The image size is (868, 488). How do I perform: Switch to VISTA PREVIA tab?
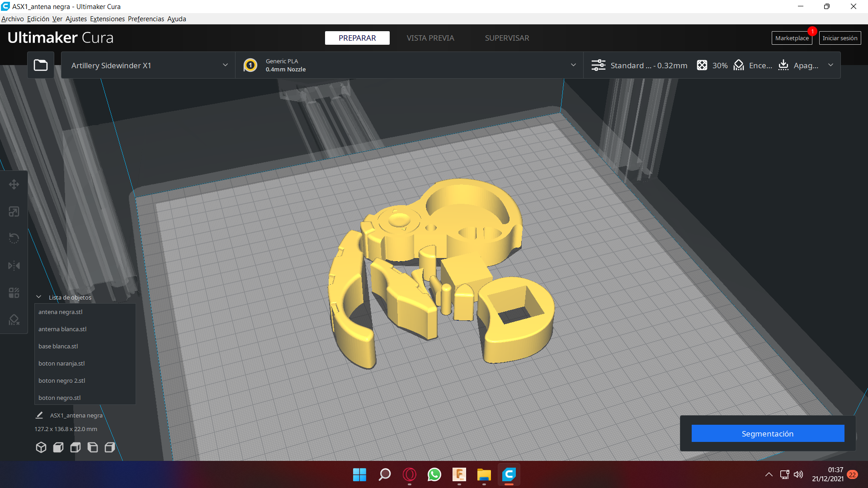(430, 38)
